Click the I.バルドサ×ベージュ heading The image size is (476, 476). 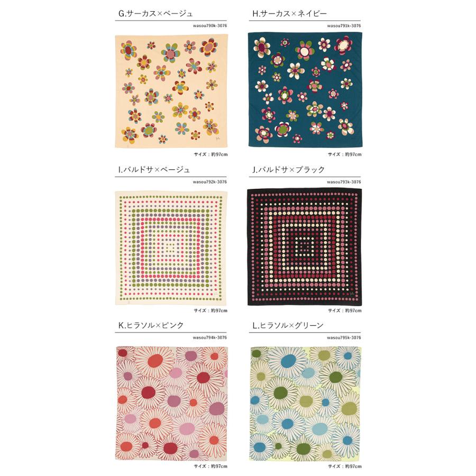(154, 170)
